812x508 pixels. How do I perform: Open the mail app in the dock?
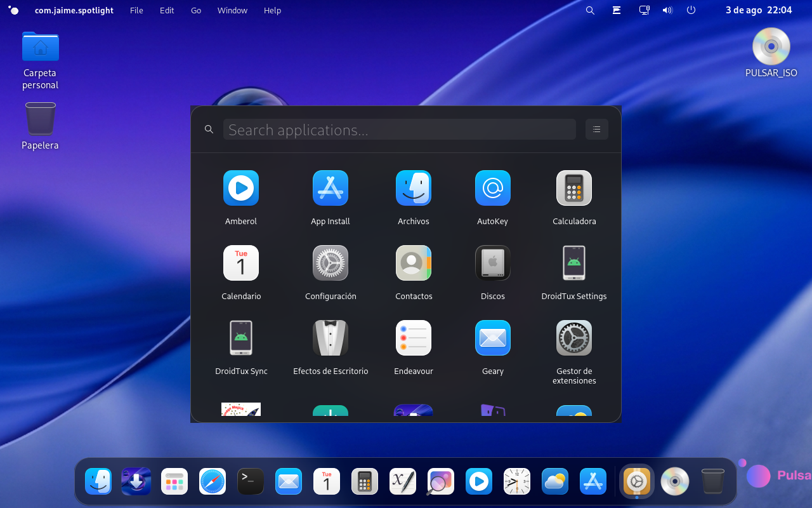[289, 481]
